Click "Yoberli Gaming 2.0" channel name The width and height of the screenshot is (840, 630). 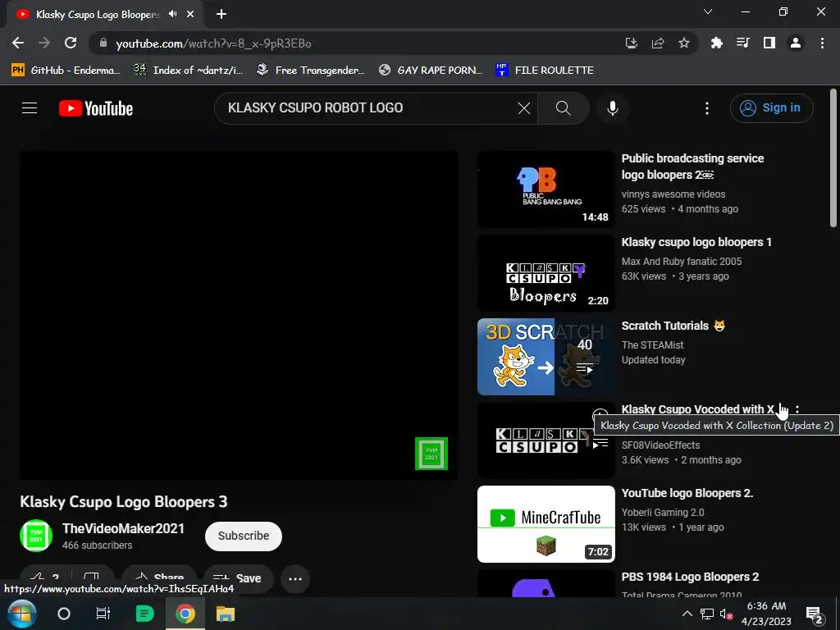coord(663,512)
